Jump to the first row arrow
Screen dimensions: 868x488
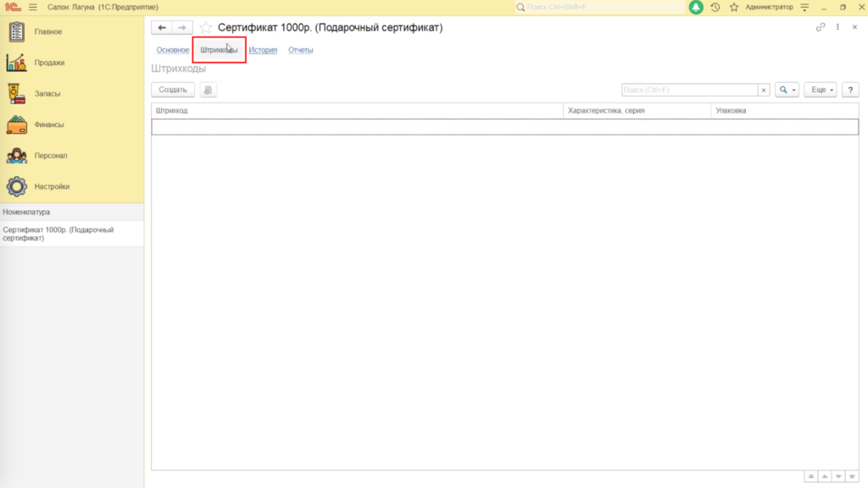[811, 476]
